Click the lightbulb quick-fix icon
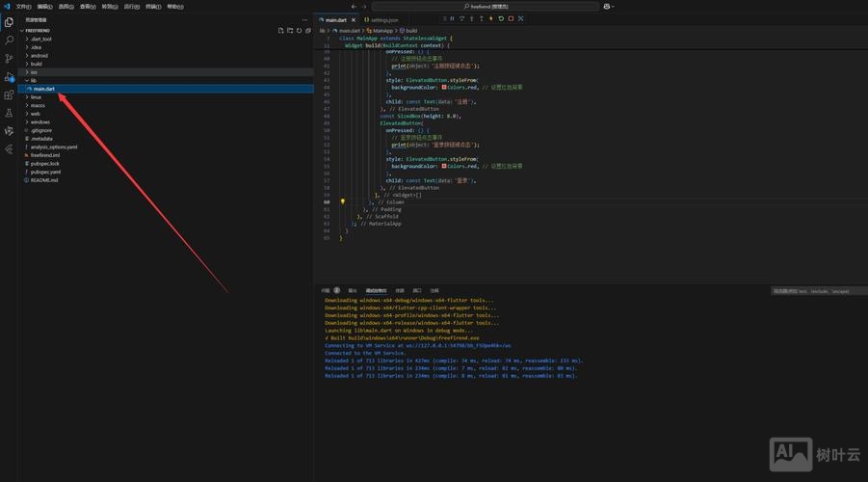Viewport: 868px width, 482px height. [x=343, y=201]
